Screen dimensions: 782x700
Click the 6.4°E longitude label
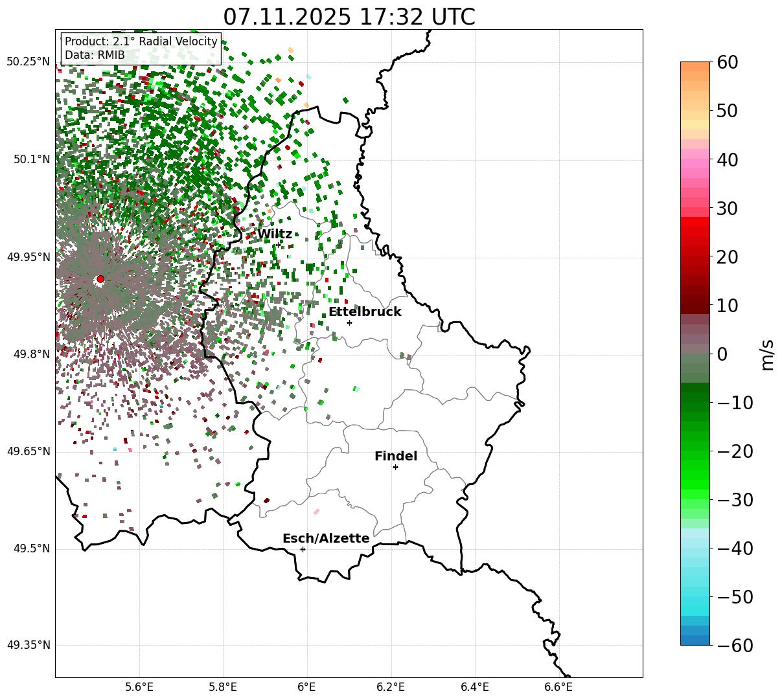point(475,688)
